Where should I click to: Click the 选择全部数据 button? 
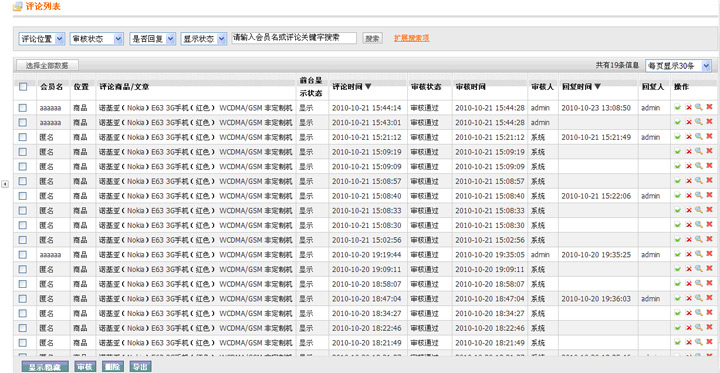[47, 66]
